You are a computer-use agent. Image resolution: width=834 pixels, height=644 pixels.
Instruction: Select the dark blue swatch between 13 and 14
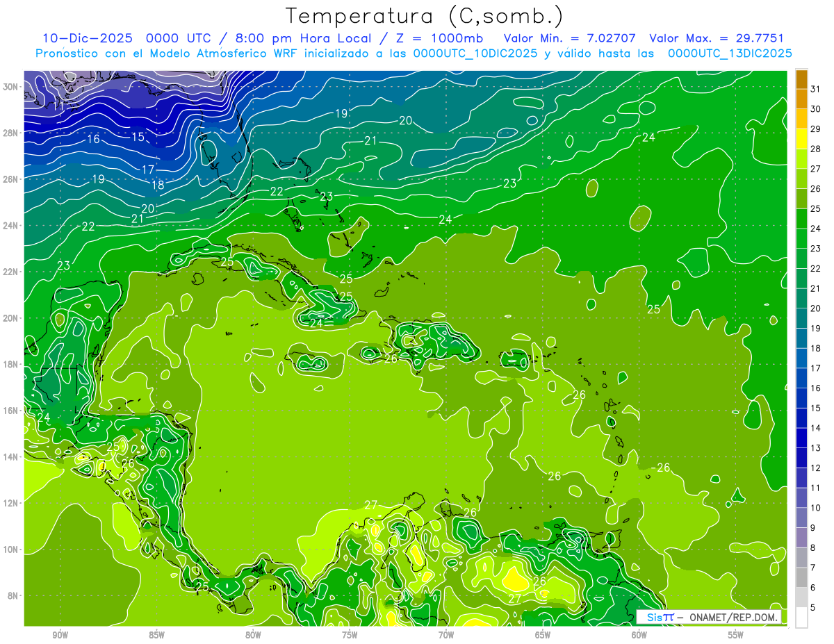[801, 438]
